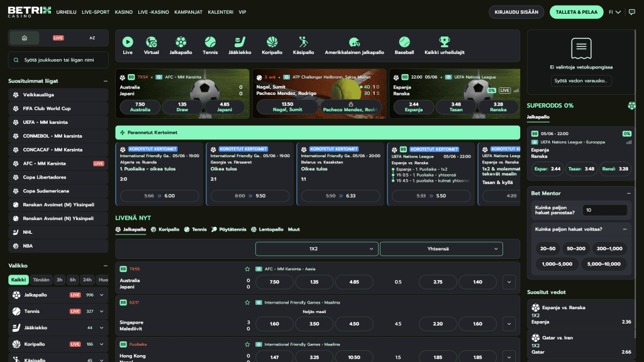Favorite the Australia vs Japani match star
The width and height of the screenshot is (644, 362).
[247, 269]
